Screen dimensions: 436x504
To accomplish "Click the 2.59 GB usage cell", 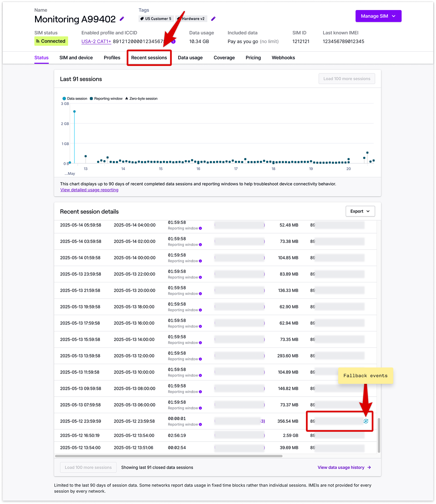I will 290,436.
